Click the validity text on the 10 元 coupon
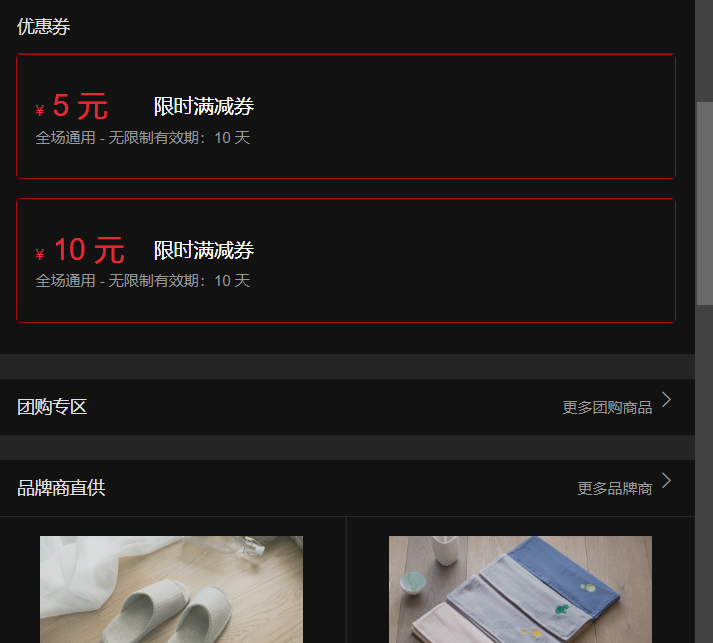This screenshot has width=713, height=643. [143, 281]
